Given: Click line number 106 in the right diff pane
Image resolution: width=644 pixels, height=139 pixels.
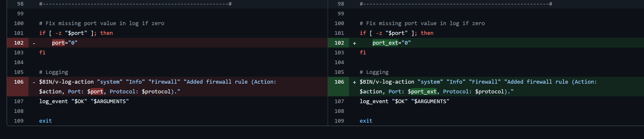Looking at the screenshot, I should pyautogui.click(x=339, y=82).
